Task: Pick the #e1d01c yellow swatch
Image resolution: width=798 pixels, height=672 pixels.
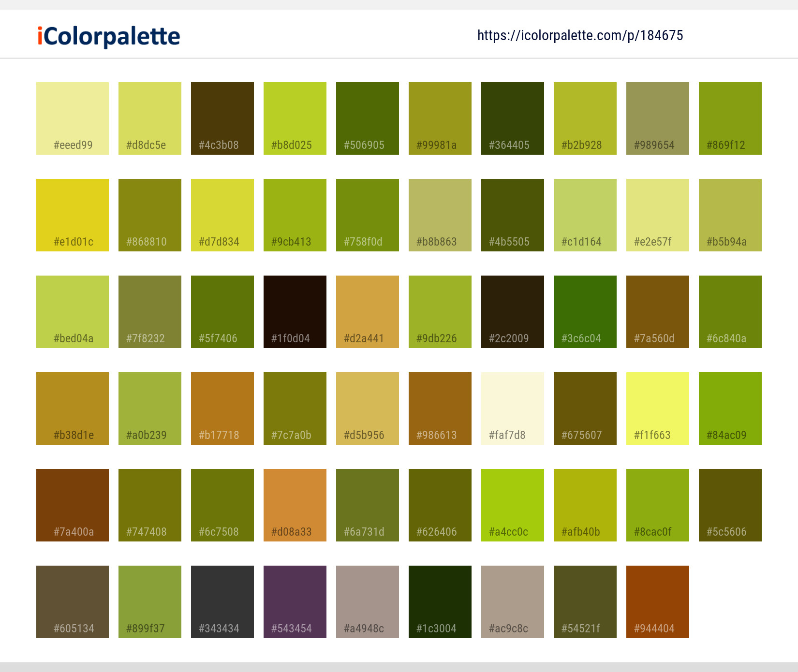Action: point(73,215)
